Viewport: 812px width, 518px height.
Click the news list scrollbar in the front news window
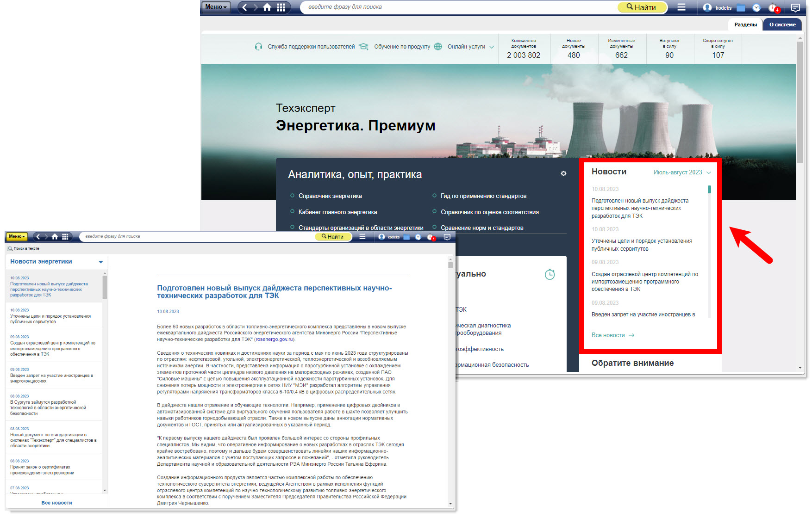(x=105, y=287)
